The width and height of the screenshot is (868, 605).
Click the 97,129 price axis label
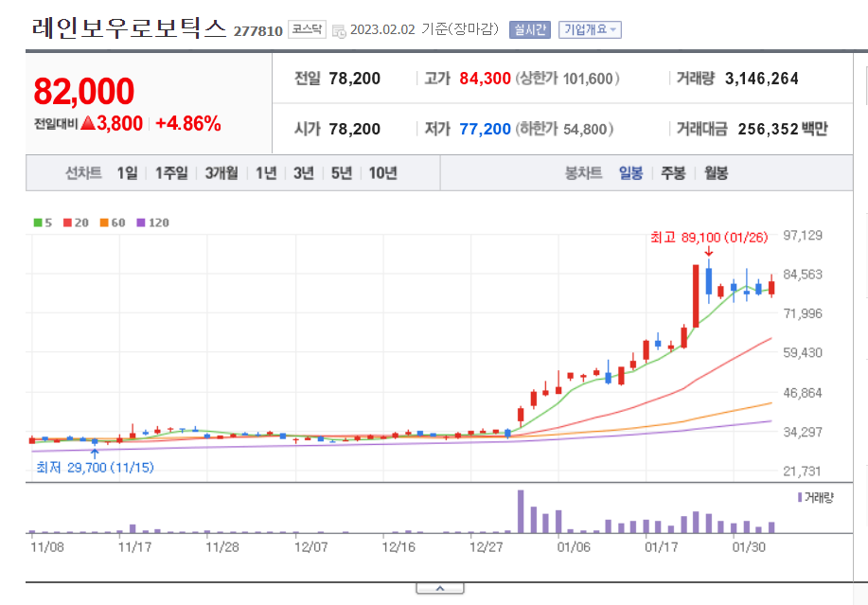tap(802, 235)
